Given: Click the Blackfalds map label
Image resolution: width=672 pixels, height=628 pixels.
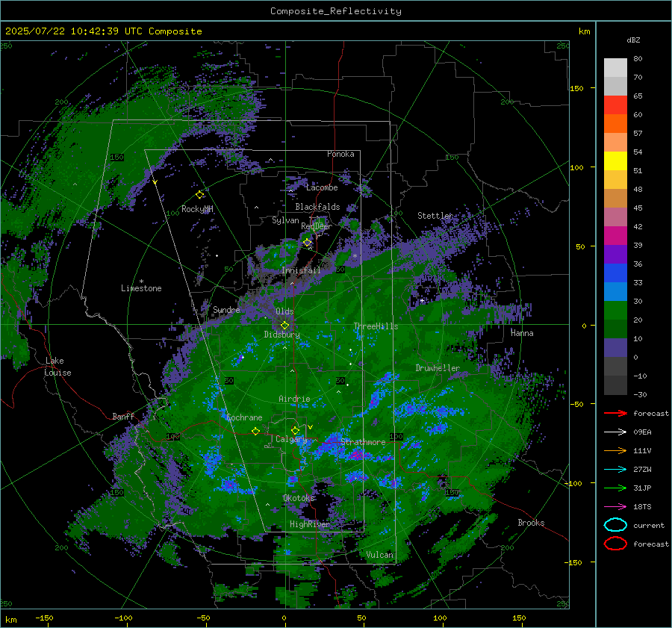Looking at the screenshot, I should pyautogui.click(x=317, y=207).
